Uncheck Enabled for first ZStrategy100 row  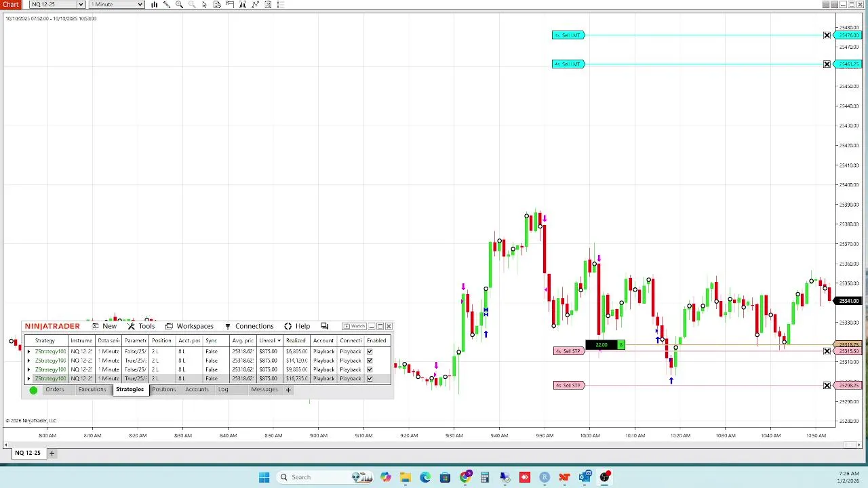click(370, 352)
